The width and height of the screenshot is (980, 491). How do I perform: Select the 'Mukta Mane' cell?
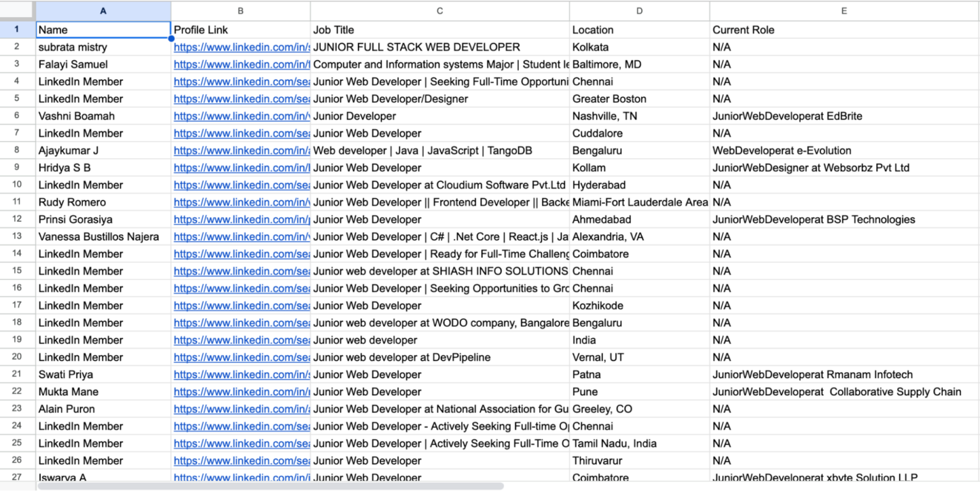[x=103, y=391]
